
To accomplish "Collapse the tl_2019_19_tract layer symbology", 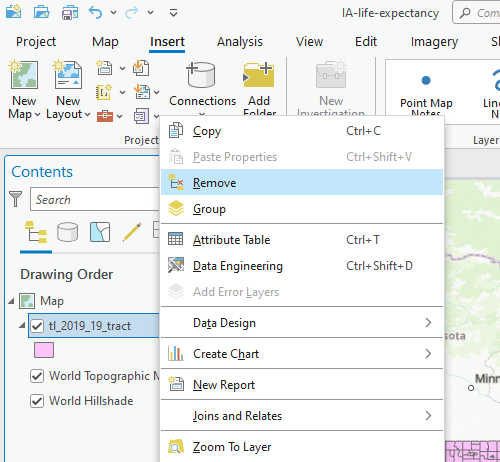I will [x=22, y=325].
